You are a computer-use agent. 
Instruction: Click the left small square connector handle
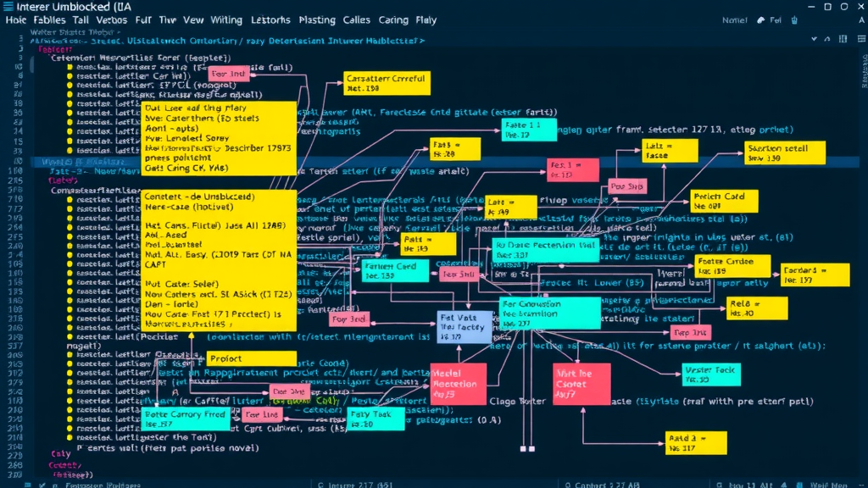(x=522, y=448)
